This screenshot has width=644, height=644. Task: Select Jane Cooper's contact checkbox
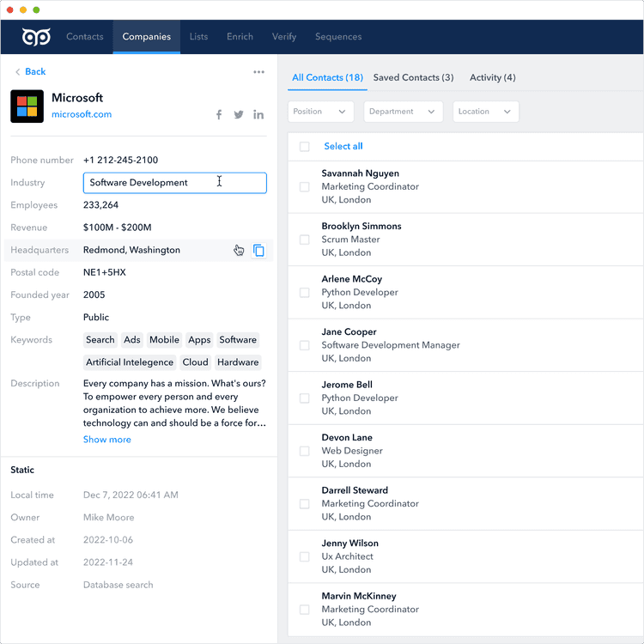(305, 345)
